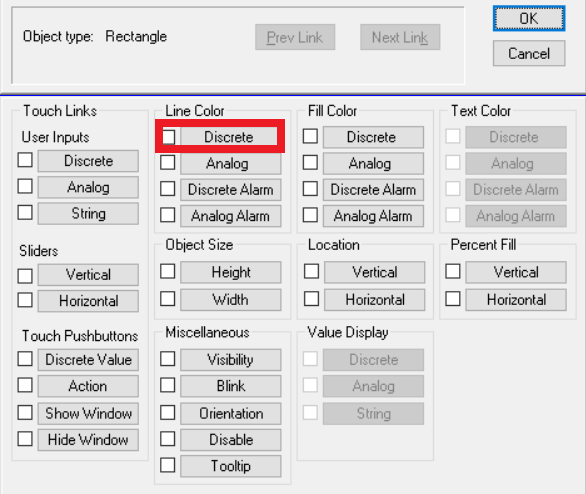This screenshot has width=586, height=494.
Task: Toggle the Sliders Horizontal checkbox
Action: click(25, 300)
